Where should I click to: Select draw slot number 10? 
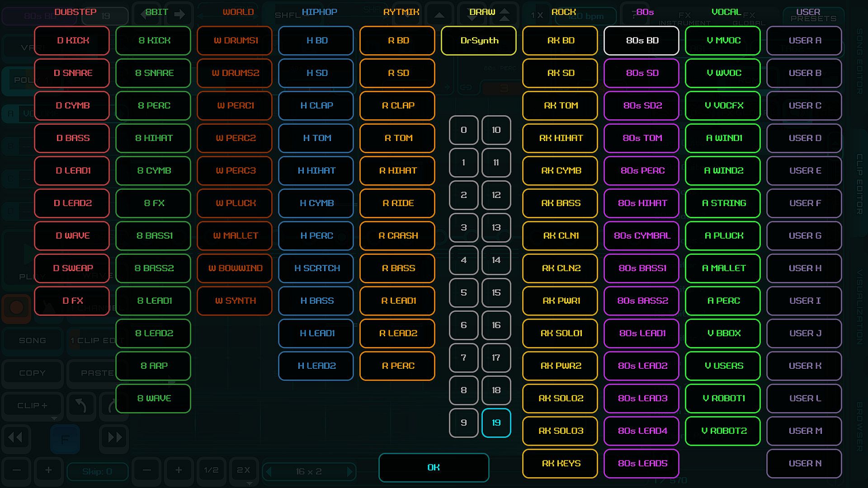point(496,130)
